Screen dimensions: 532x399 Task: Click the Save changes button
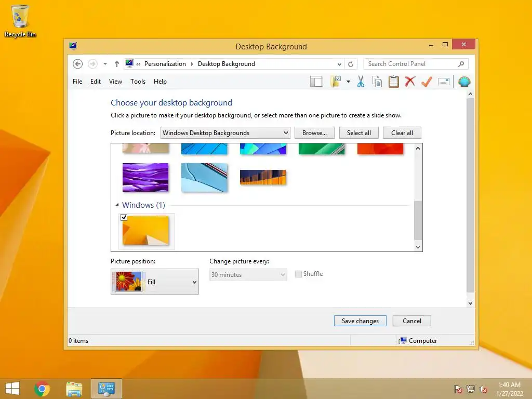coord(360,321)
